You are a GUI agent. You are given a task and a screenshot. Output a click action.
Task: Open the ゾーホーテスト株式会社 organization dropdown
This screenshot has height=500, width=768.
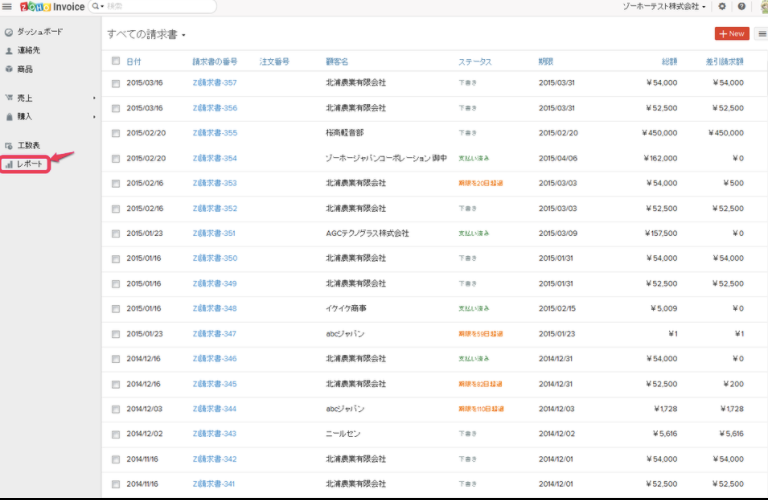pyautogui.click(x=665, y=6)
